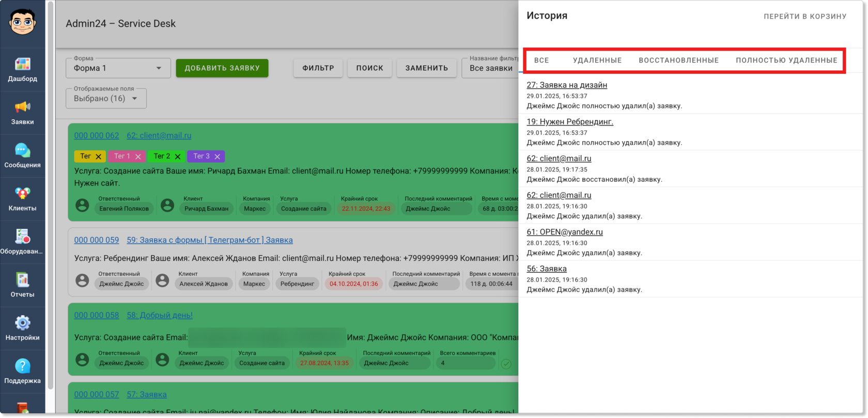Image resolution: width=868 pixels, height=418 pixels.
Task: Open the Все заявки filter-name dropdown
Action: (x=491, y=68)
